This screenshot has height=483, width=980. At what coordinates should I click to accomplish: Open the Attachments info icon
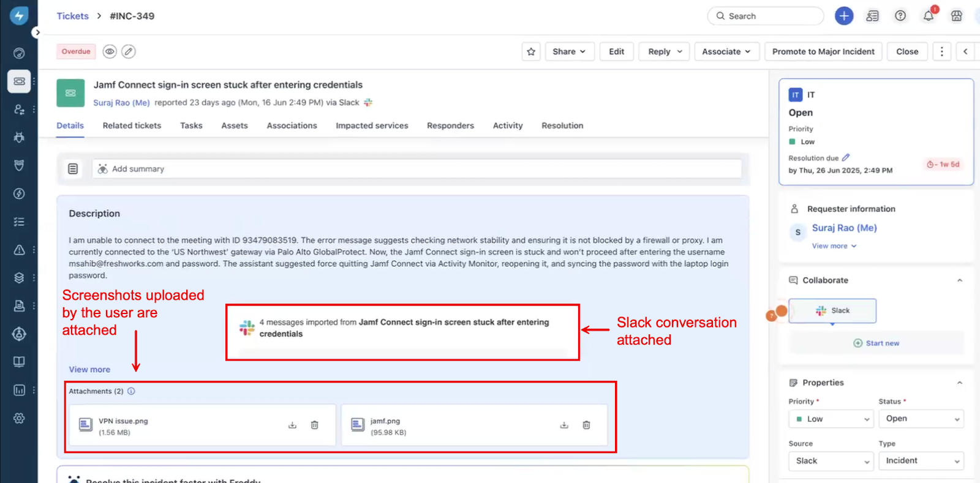pyautogui.click(x=131, y=391)
